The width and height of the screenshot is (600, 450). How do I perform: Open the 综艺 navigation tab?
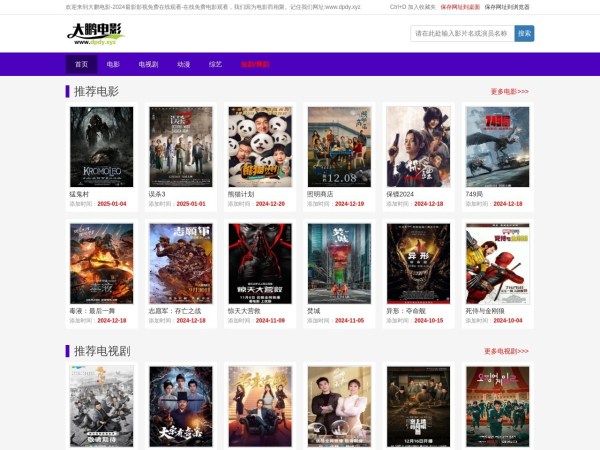click(x=215, y=64)
